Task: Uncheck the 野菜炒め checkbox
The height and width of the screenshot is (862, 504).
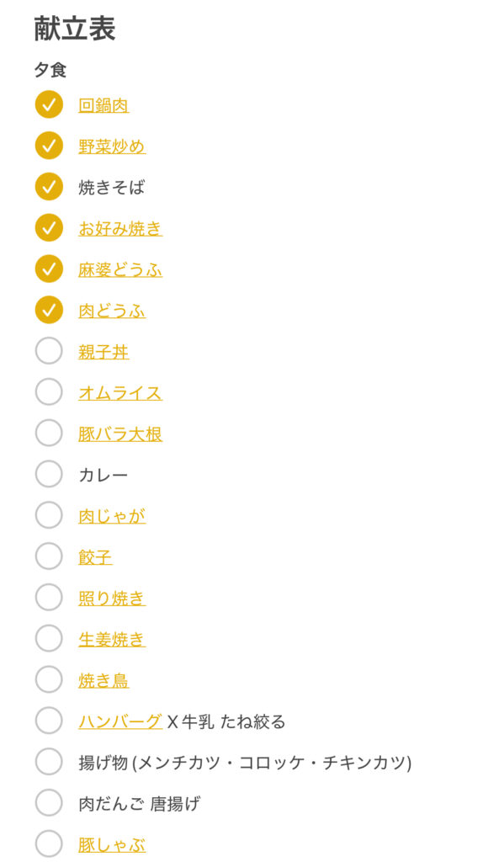Action: pyautogui.click(x=49, y=146)
